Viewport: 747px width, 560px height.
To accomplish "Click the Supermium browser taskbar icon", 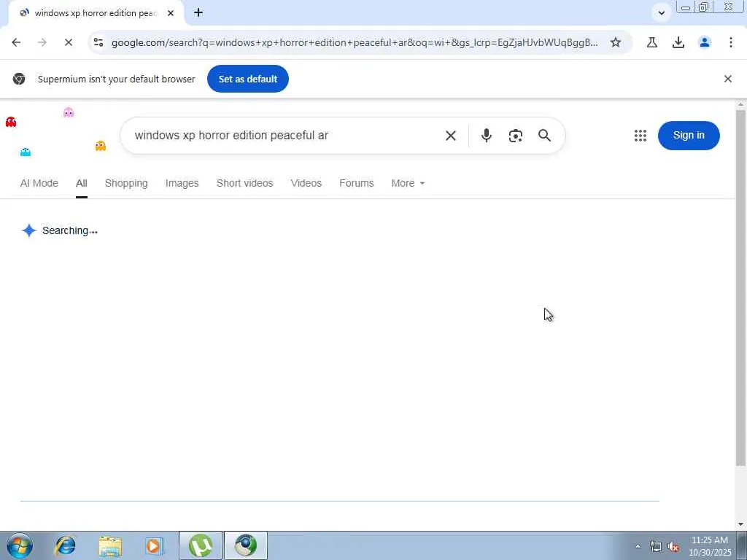I will [246, 545].
